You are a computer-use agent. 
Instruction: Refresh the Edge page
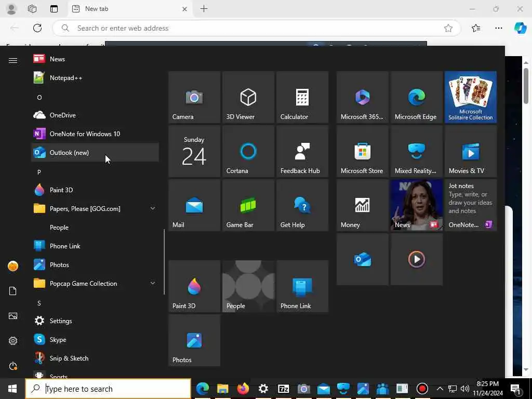pyautogui.click(x=37, y=28)
